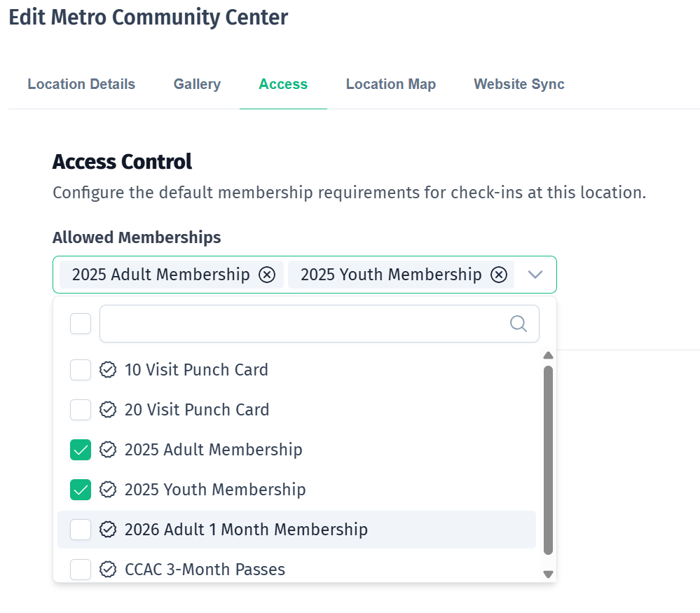The width and height of the screenshot is (700, 613).
Task: Open the Gallery tab
Action: pyautogui.click(x=197, y=84)
